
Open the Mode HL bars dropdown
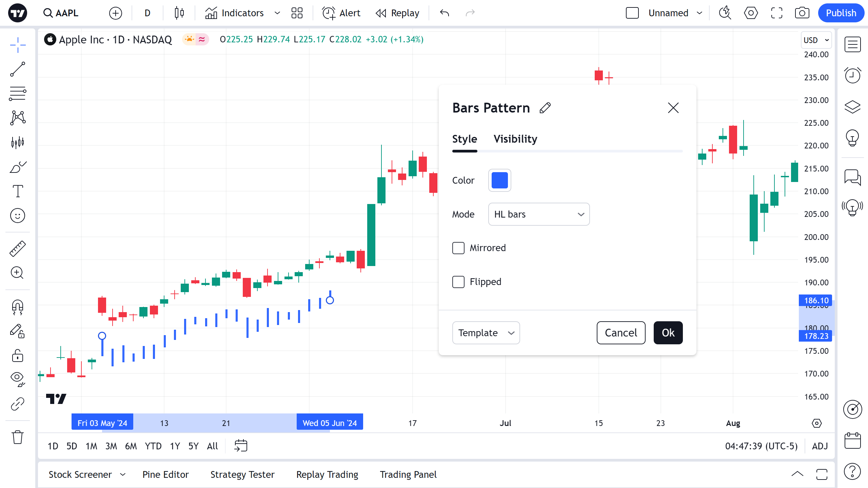click(539, 214)
